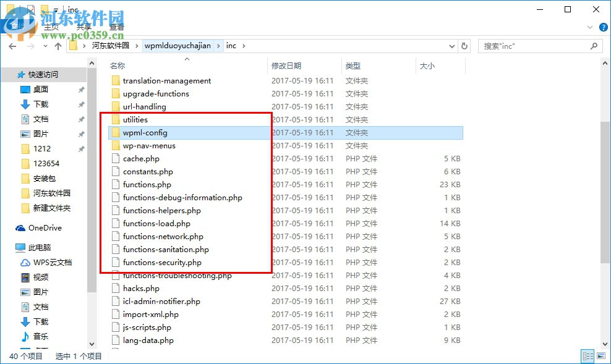Navigate back using the back arrow
This screenshot has height=364, width=611.
point(12,46)
